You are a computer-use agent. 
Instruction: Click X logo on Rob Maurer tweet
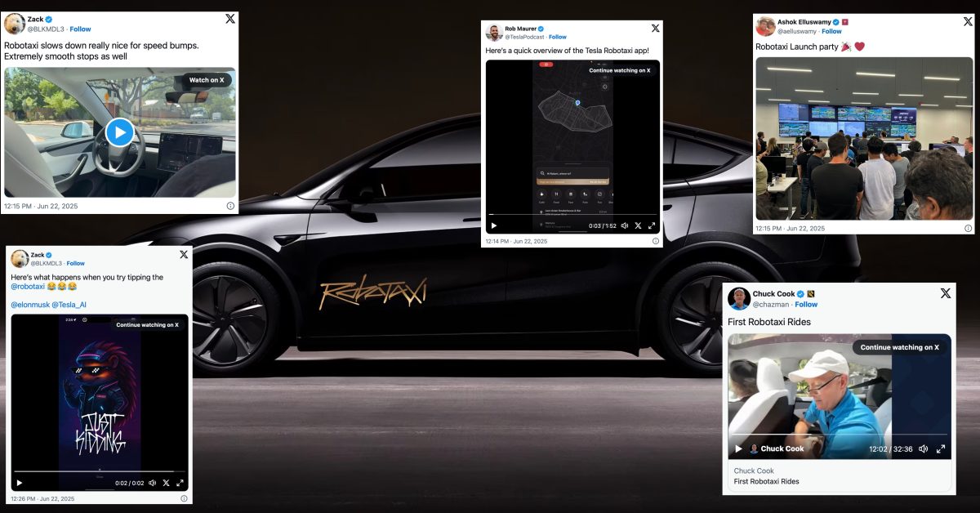pyautogui.click(x=655, y=29)
